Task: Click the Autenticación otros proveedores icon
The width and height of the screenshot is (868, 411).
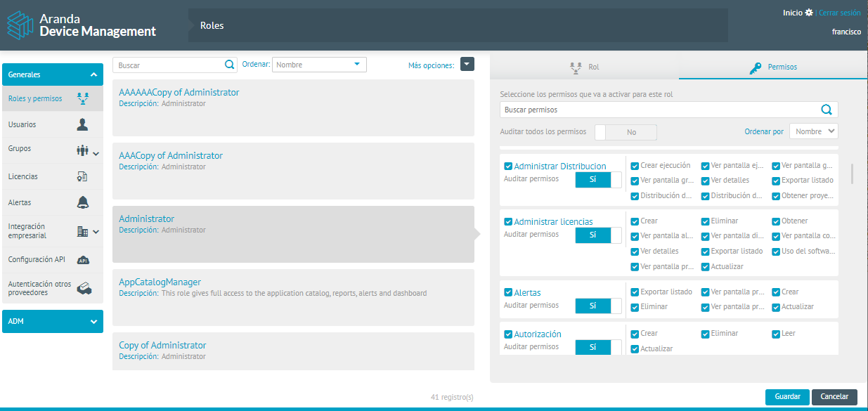Action: pos(84,288)
